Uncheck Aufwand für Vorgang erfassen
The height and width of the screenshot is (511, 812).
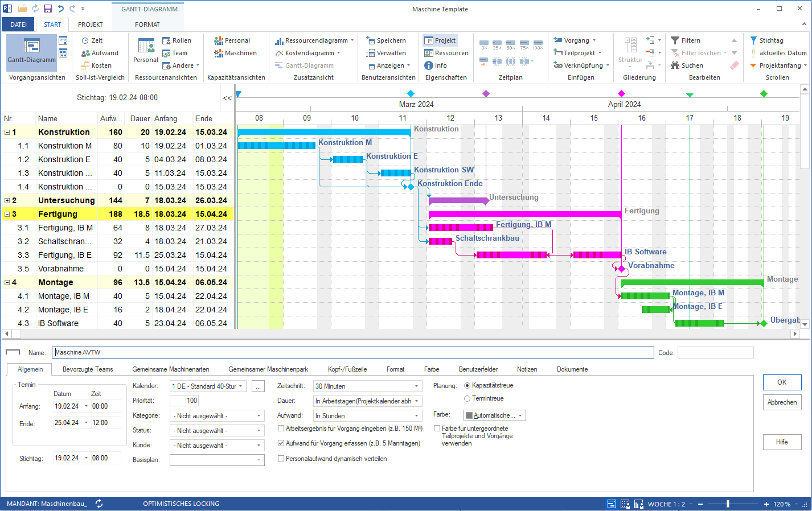click(x=281, y=443)
